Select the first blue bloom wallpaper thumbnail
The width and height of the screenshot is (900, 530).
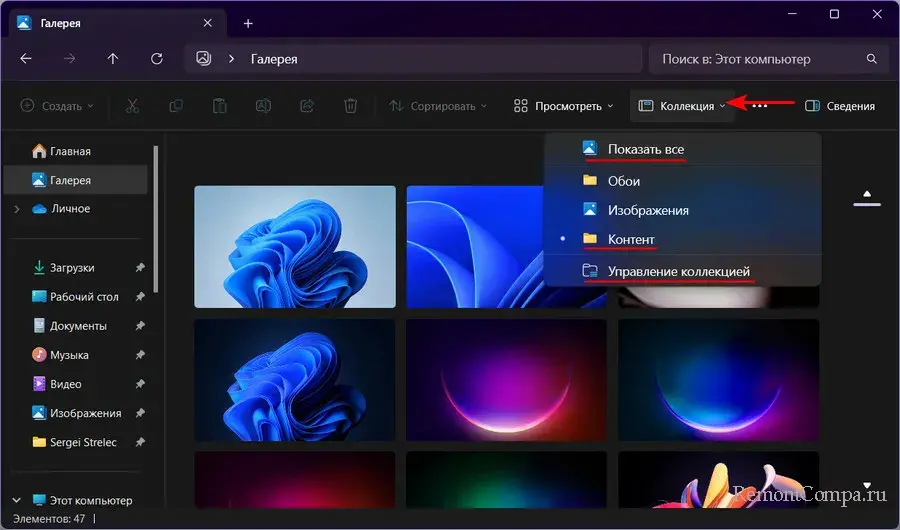click(295, 246)
